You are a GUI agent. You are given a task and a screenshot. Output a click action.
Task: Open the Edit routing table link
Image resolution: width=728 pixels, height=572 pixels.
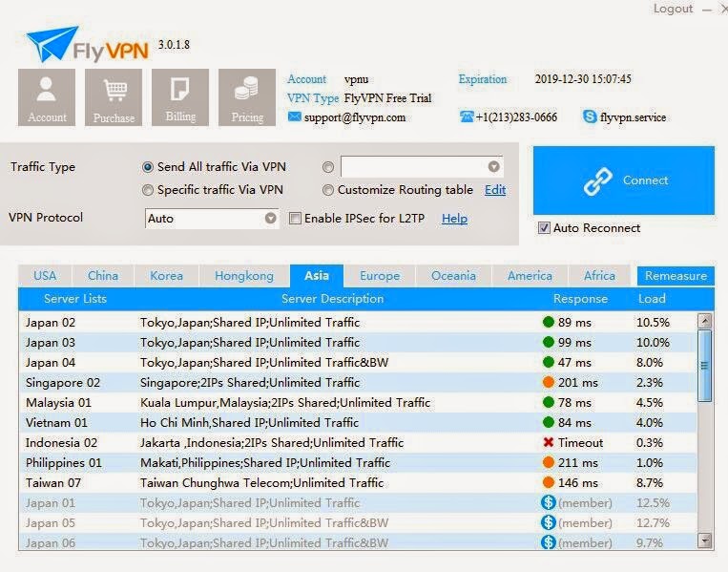pos(495,190)
